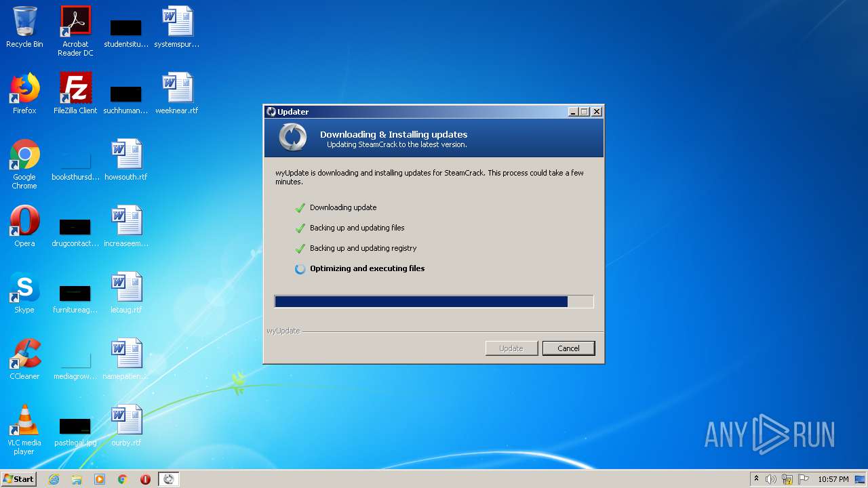This screenshot has width=868, height=488.
Task: Click the spinning Optimizing step indicator
Action: click(x=300, y=269)
